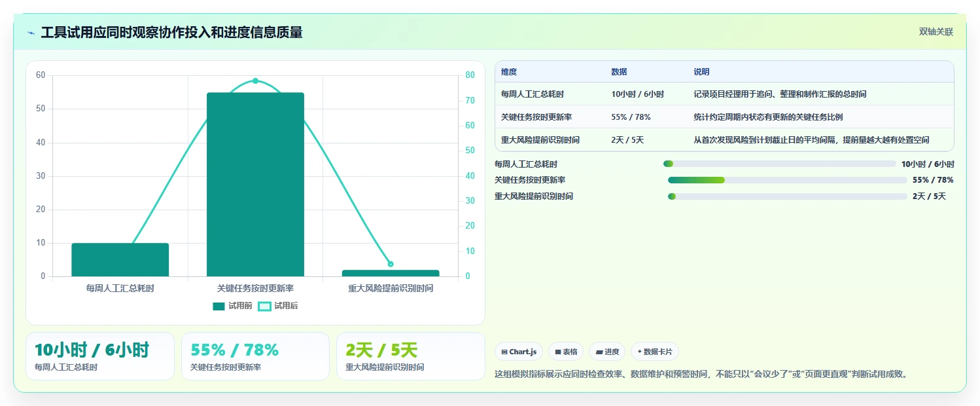The width and height of the screenshot is (980, 406).
Task: Click the line point at the chart's peak
Action: pyautogui.click(x=255, y=81)
